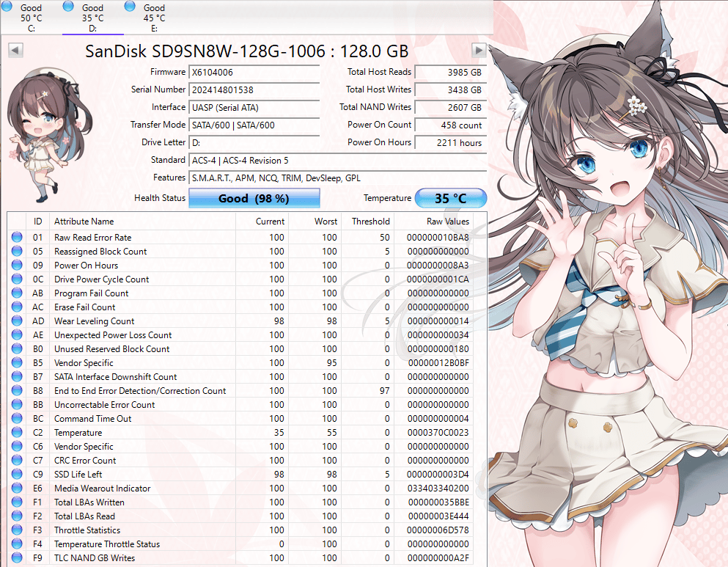Click the status orb for Drive Power Cycle Count
Image resolution: width=728 pixels, height=567 pixels.
click(17, 279)
